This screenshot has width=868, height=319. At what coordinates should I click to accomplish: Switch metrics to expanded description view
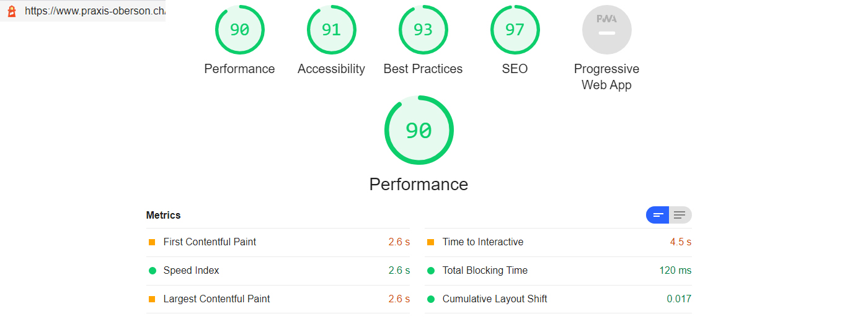tap(680, 215)
